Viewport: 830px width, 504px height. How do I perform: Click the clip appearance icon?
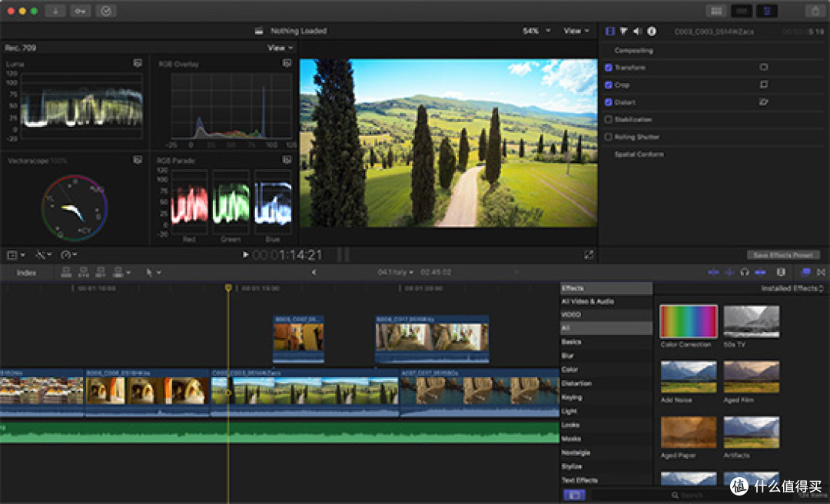click(x=781, y=272)
